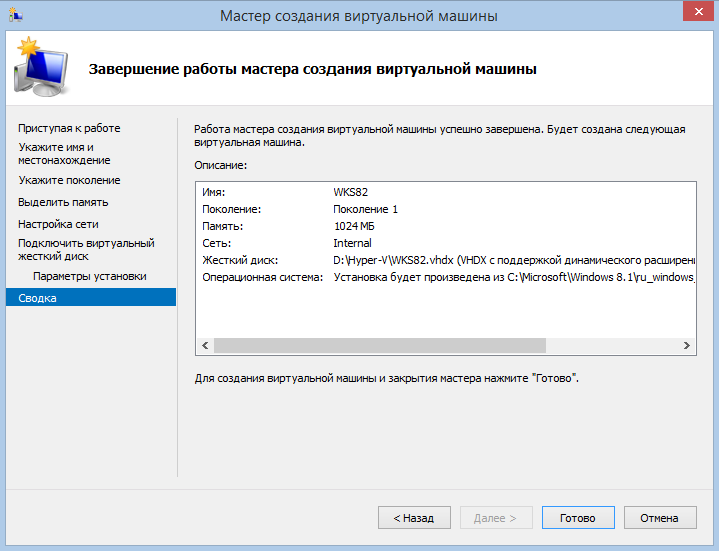719x551 pixels.
Task: Cancel the wizard with 'Отмена'
Action: [x=659, y=518]
